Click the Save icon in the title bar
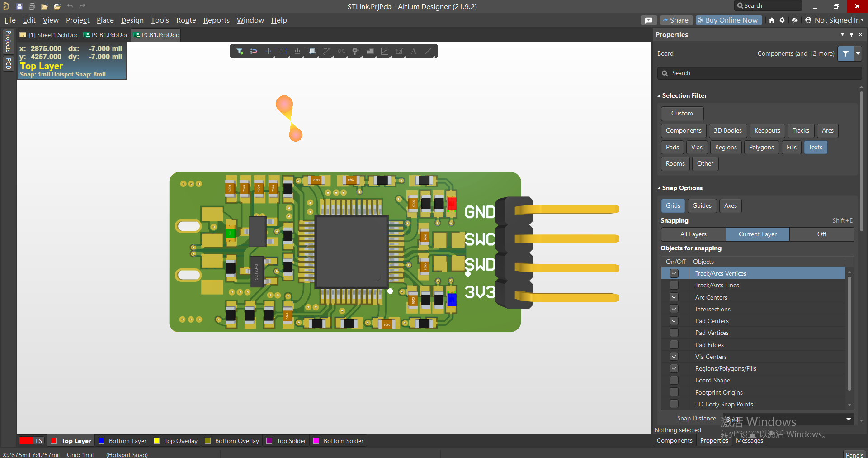 19,6
